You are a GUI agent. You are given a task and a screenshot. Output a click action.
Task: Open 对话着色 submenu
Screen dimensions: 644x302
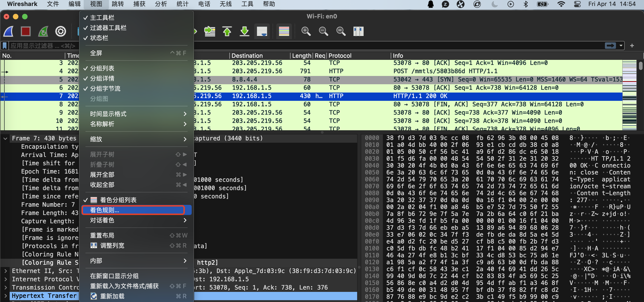pyautogui.click(x=137, y=220)
